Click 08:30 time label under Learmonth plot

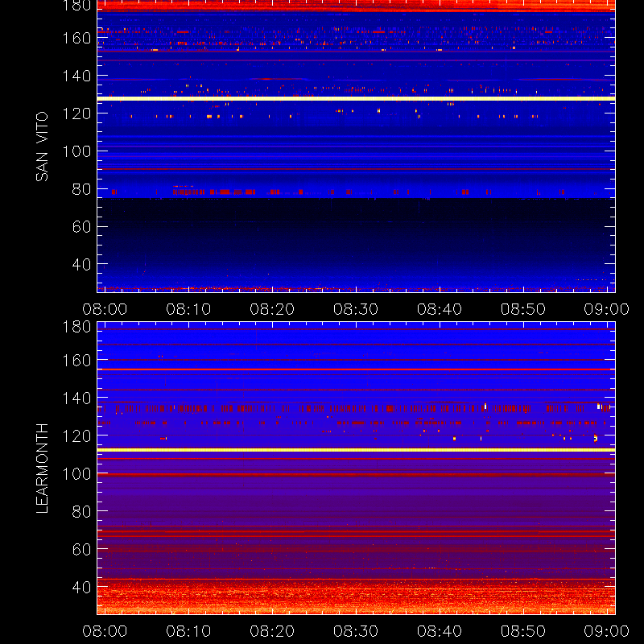tap(356, 631)
